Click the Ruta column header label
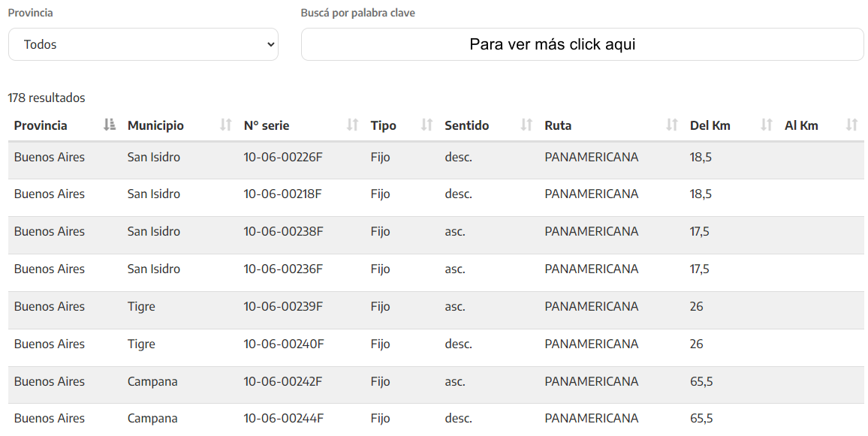868x436 pixels. tap(558, 125)
